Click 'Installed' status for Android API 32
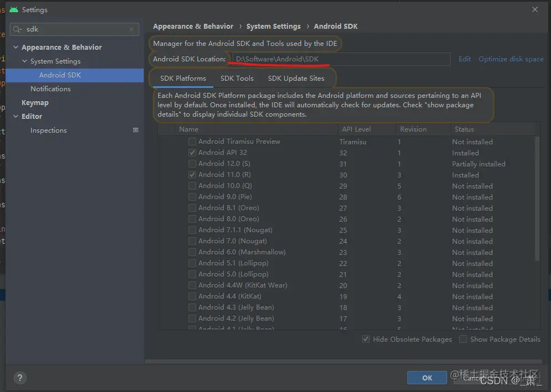Viewport: 551px width, 392px height. point(465,153)
